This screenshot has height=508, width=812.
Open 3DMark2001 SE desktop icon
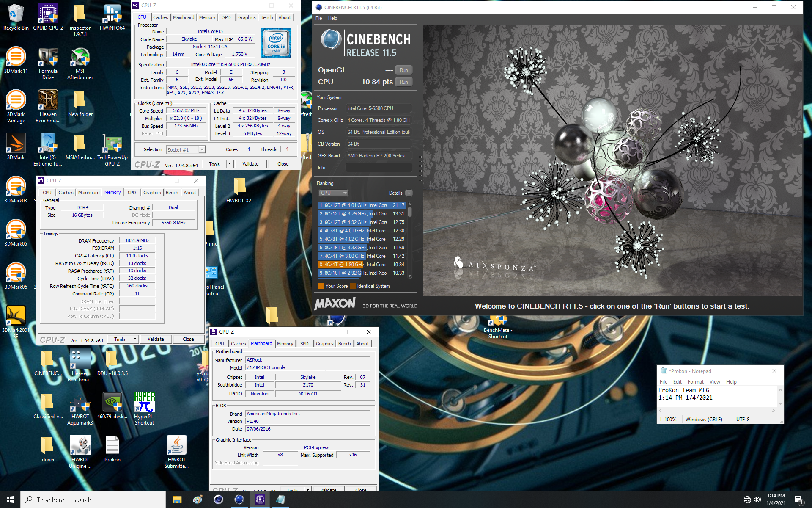coord(16,323)
